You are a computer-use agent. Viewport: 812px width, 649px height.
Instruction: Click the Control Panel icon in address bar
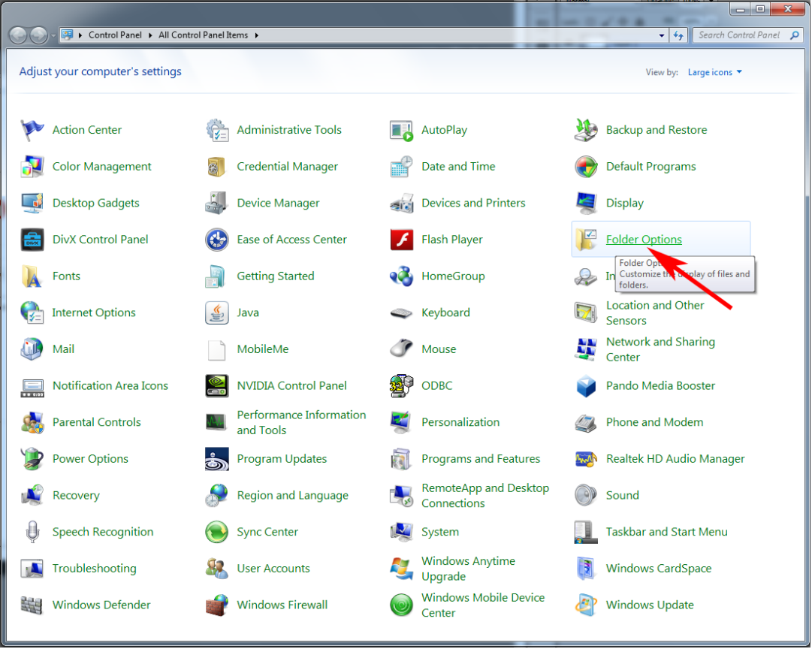tap(68, 35)
